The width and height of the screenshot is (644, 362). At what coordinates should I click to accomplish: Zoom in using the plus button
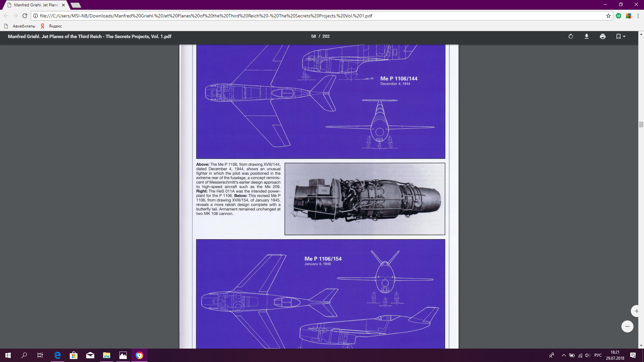click(636, 311)
